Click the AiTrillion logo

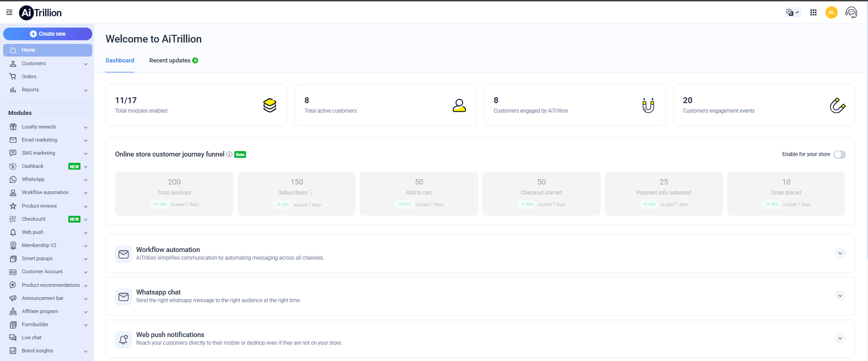tap(40, 13)
